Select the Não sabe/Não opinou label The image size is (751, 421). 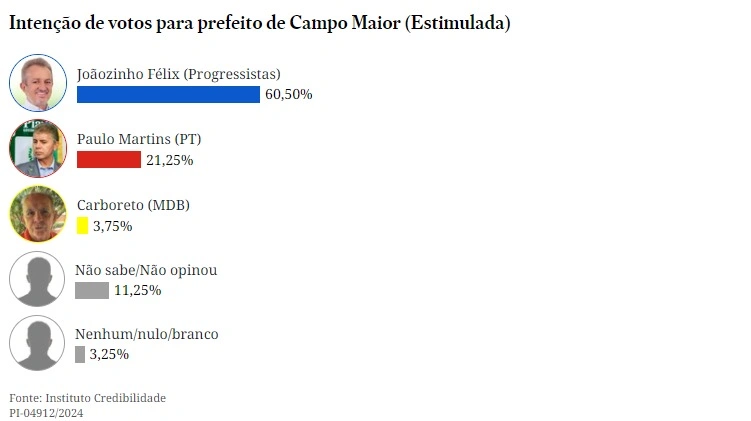pyautogui.click(x=146, y=270)
